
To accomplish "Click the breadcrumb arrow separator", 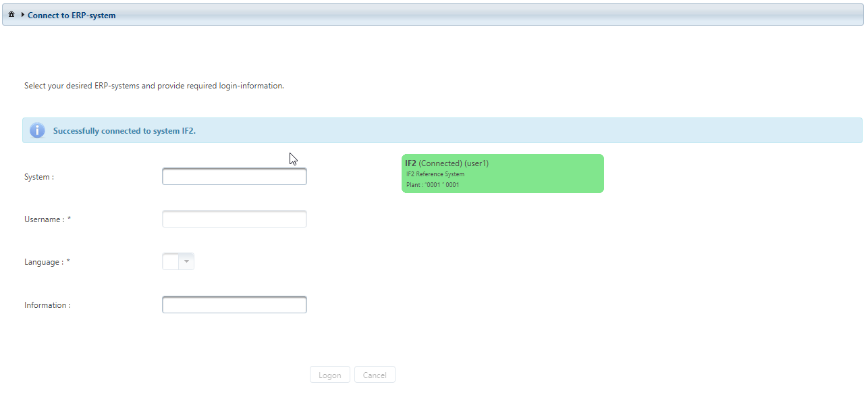I will coord(22,15).
